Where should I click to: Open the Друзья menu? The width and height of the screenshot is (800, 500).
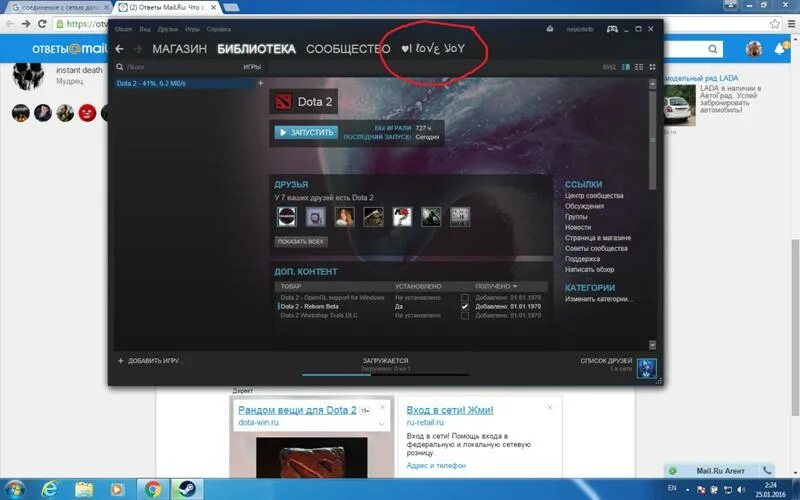(x=167, y=29)
